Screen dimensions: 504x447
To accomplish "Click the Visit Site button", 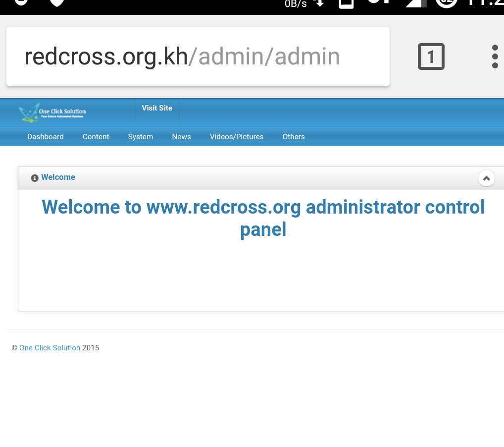I will click(x=156, y=108).
